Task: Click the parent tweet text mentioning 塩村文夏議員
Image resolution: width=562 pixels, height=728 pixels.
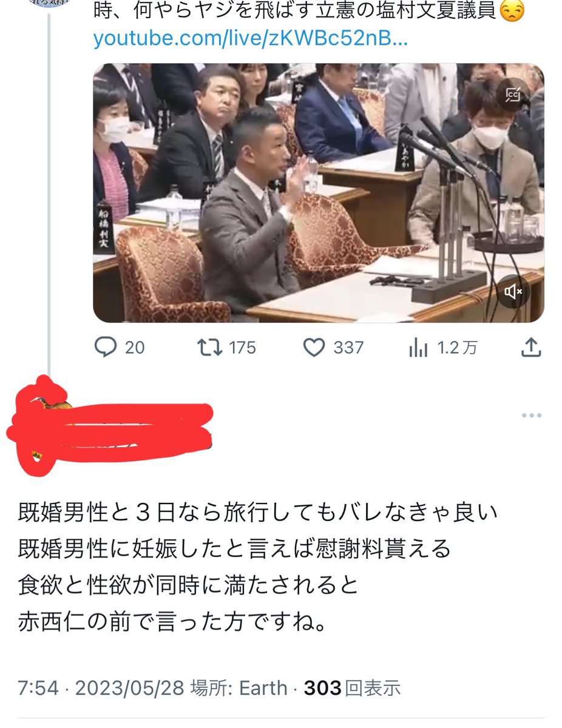Action: click(309, 10)
